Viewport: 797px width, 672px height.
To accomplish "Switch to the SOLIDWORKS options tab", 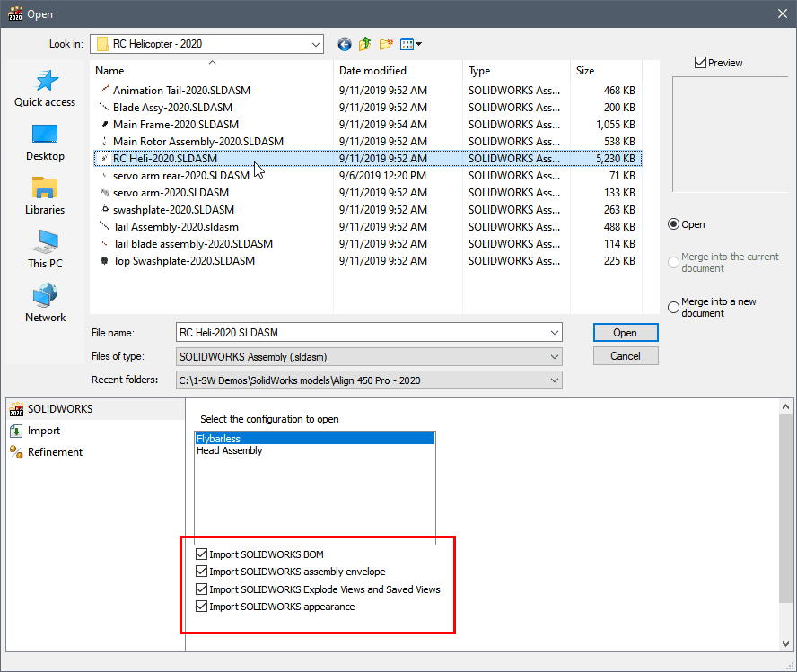I will (x=95, y=409).
